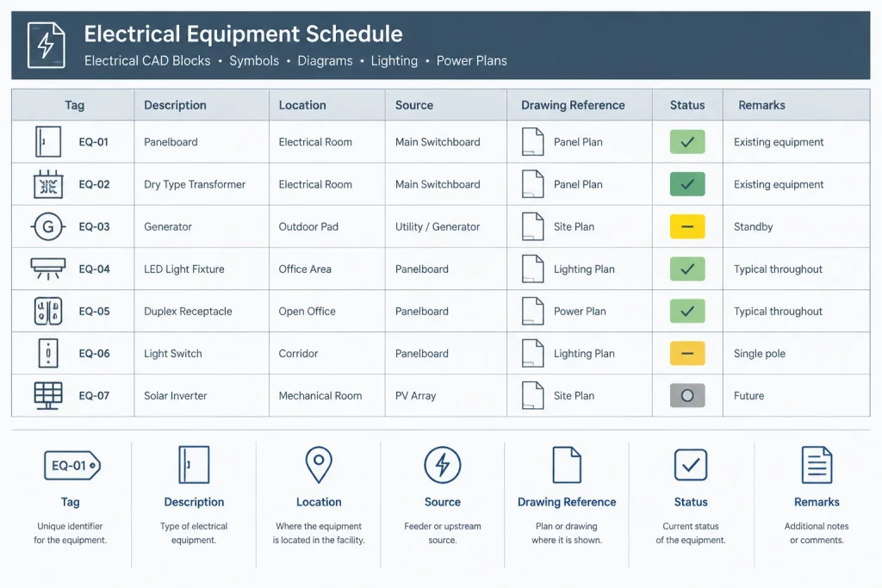Viewport: 882px width, 588px height.
Task: Open the Lighting Plan document icon for EQ-04
Action: coord(532,269)
